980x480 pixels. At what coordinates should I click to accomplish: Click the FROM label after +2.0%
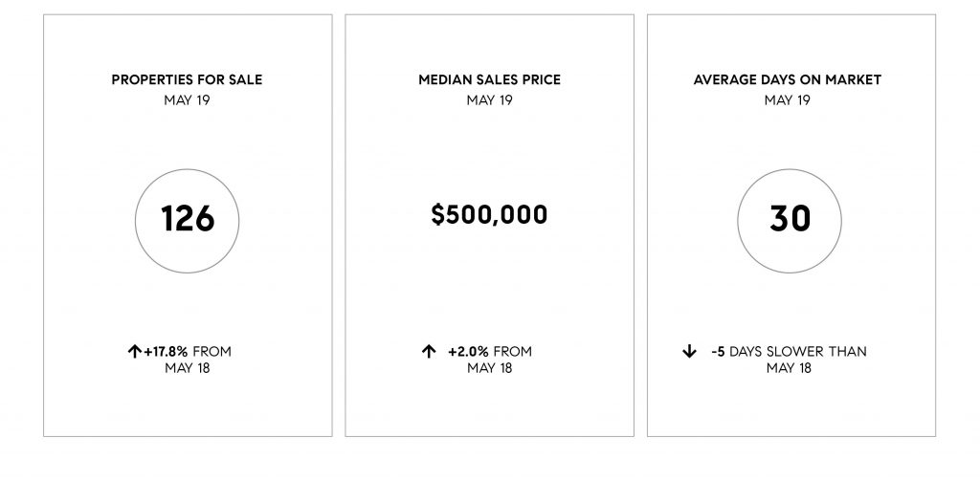(513, 352)
